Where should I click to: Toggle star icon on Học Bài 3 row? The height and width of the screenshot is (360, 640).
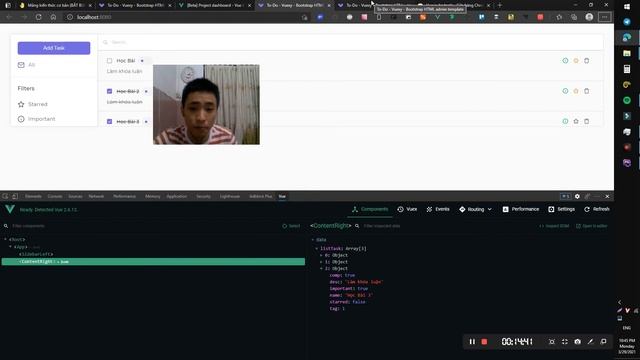[576, 121]
